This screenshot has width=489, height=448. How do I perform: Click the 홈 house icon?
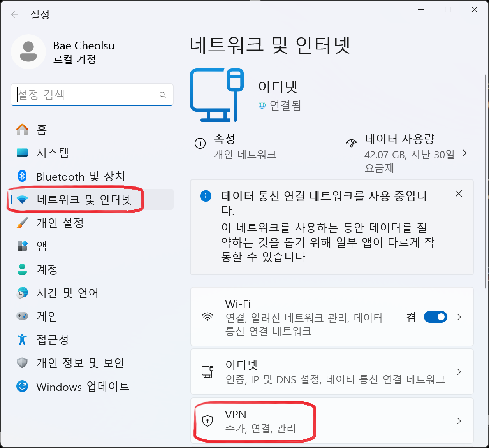pos(22,129)
